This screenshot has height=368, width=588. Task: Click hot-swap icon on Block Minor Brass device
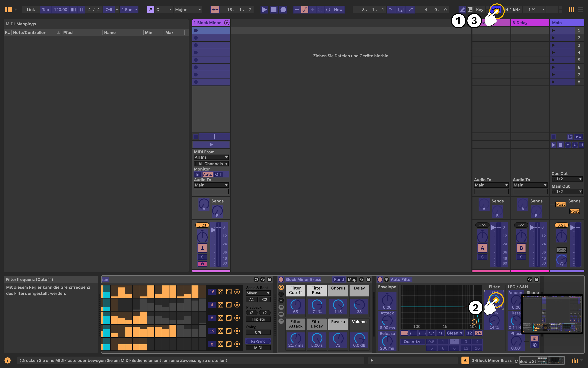[362, 279]
